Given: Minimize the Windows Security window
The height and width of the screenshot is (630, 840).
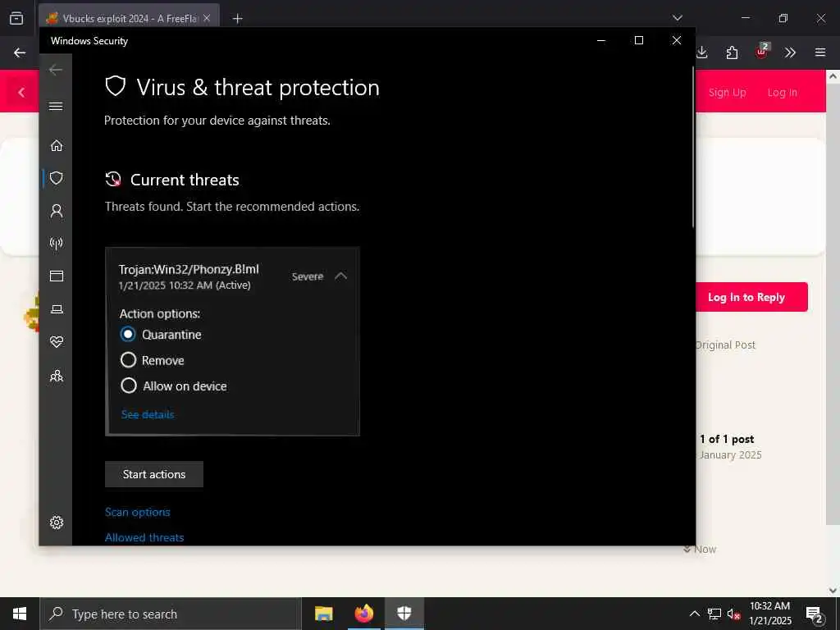Looking at the screenshot, I should 601,40.
